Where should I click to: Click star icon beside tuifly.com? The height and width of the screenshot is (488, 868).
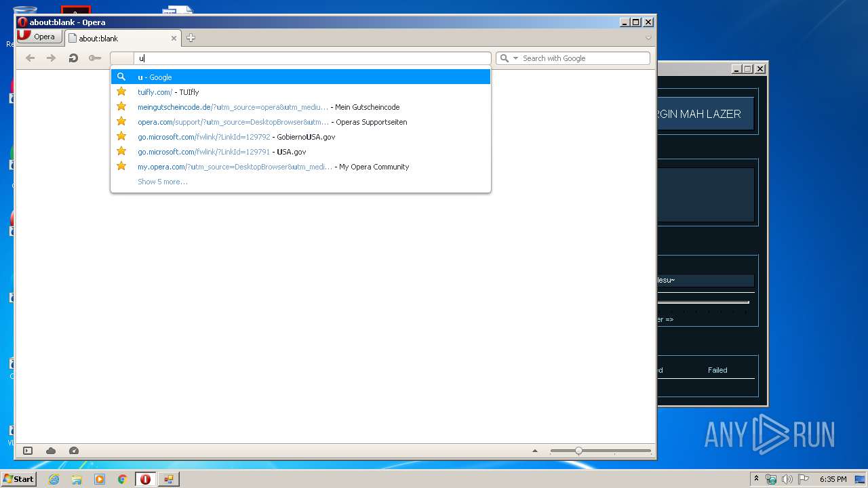pyautogui.click(x=121, y=91)
